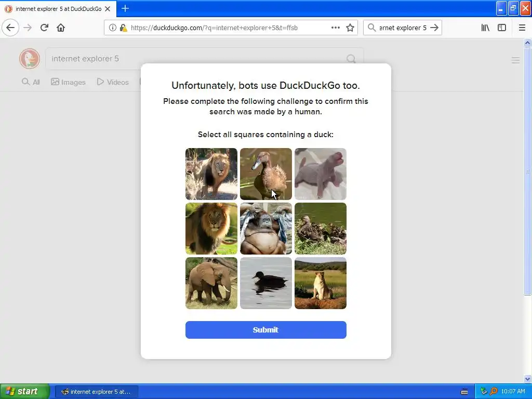Screen dimensions: 532x399
Task: Close the internet explorer 5 tab
Action: pos(108,9)
